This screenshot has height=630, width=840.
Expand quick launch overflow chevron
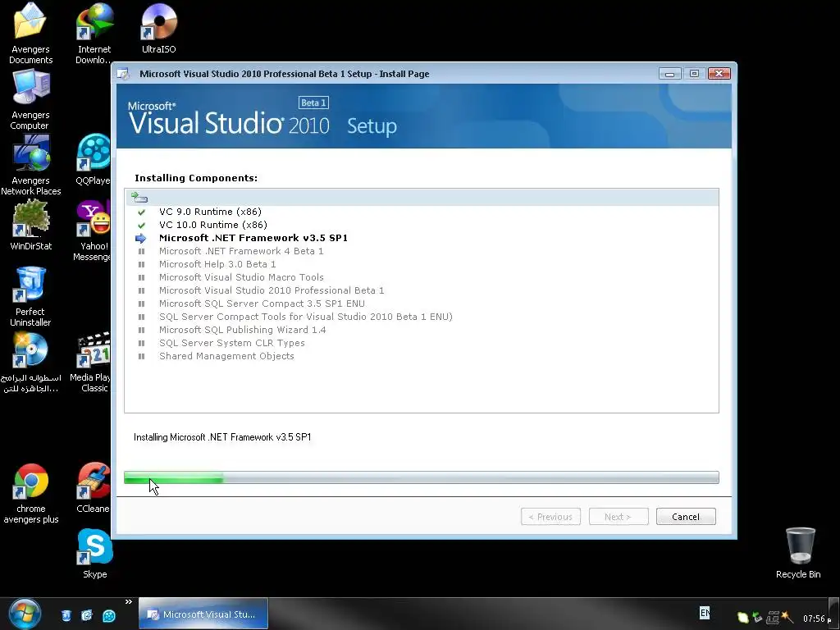[129, 601]
